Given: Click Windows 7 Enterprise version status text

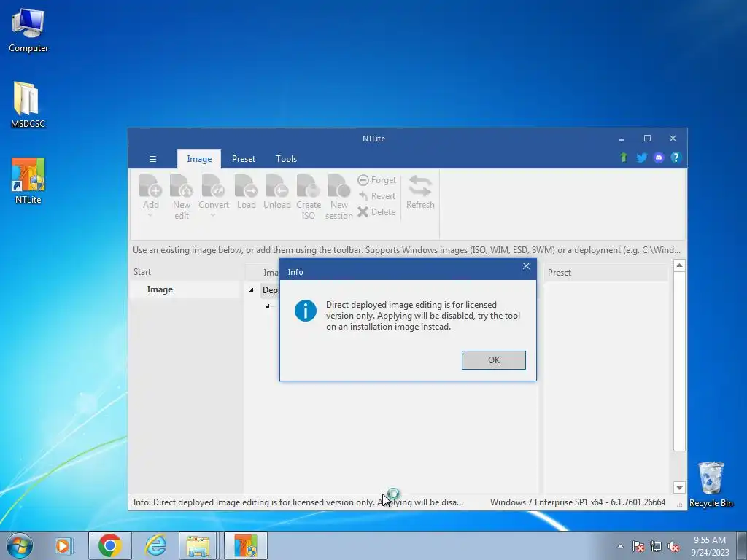Looking at the screenshot, I should (x=578, y=502).
